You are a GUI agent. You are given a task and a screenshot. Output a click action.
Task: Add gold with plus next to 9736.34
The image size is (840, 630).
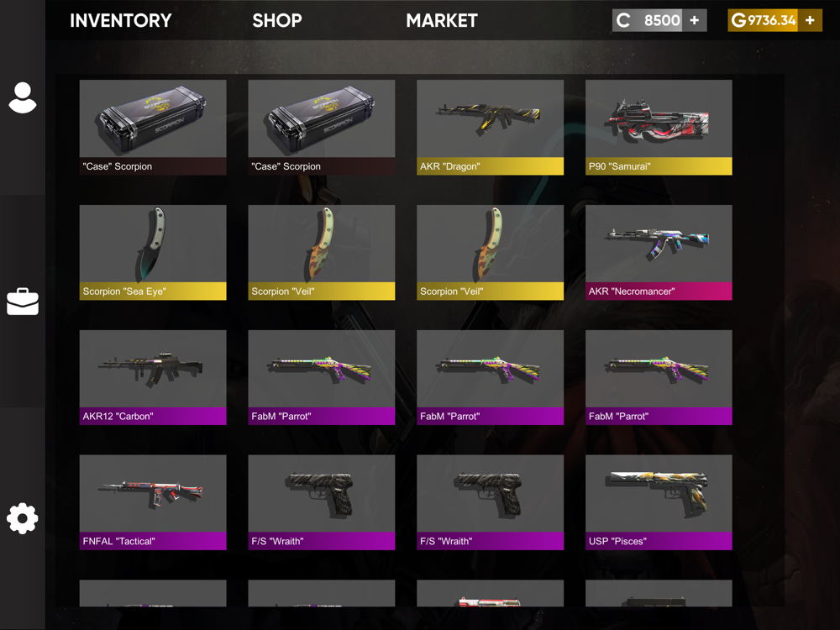click(x=810, y=20)
